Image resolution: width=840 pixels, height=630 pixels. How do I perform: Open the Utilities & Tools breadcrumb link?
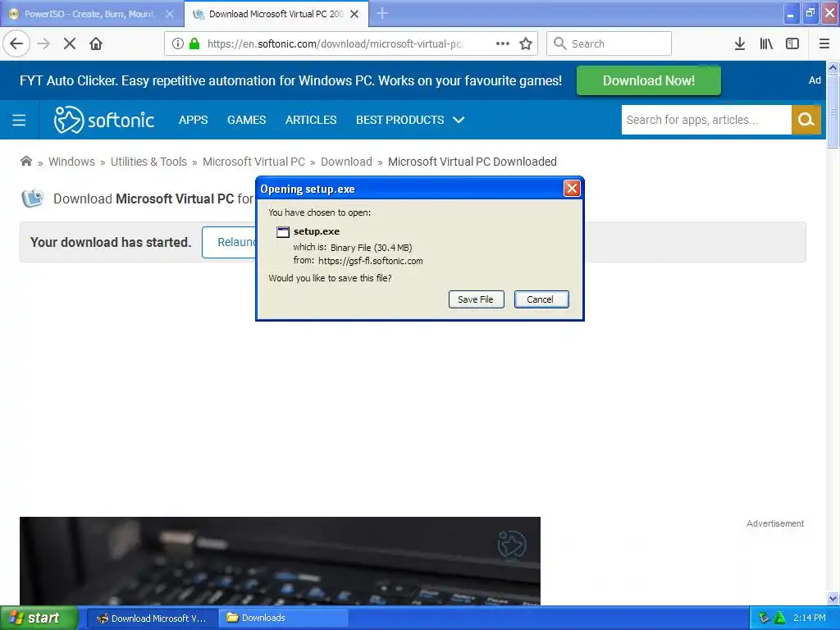pyautogui.click(x=148, y=162)
